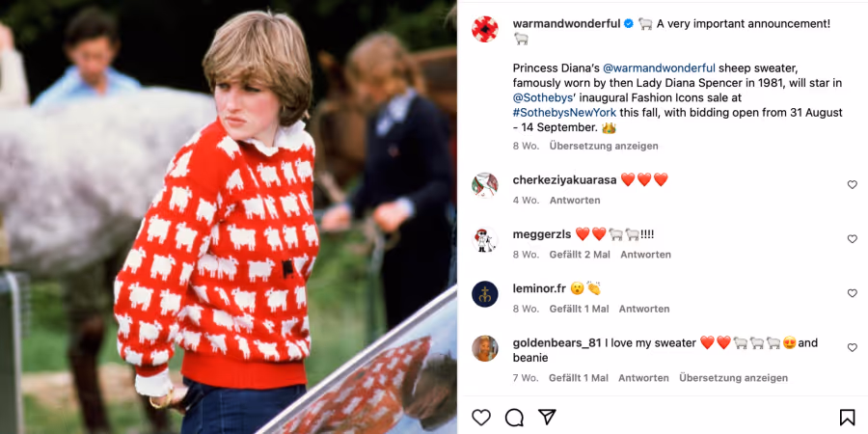This screenshot has width=868, height=434.
Task: Open the cherkeziyakuarasa avatar
Action: pyautogui.click(x=485, y=185)
